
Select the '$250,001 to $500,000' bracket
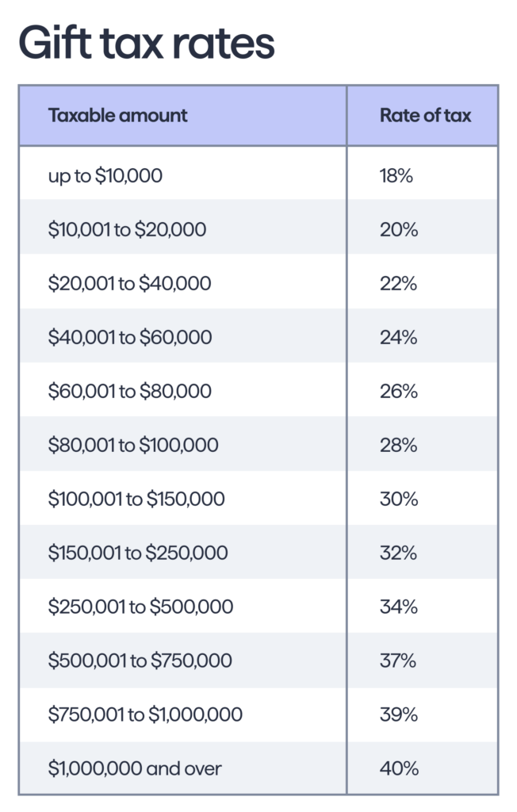[x=140, y=607]
